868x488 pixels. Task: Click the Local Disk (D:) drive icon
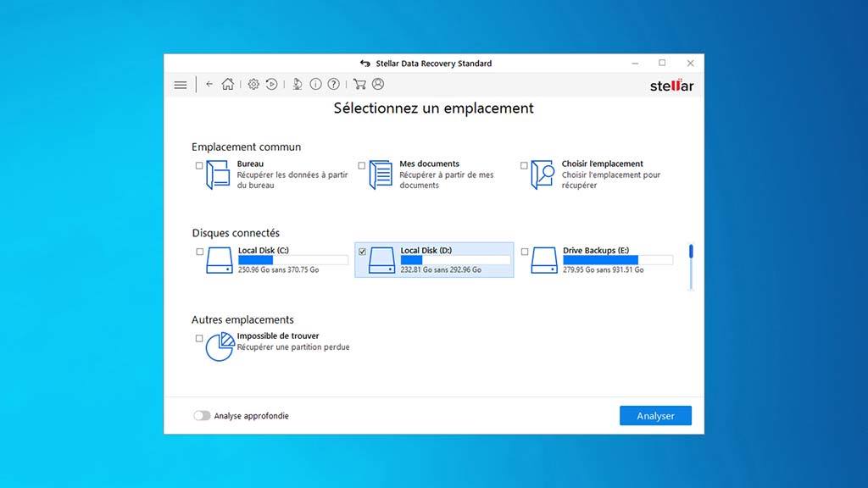[382, 260]
